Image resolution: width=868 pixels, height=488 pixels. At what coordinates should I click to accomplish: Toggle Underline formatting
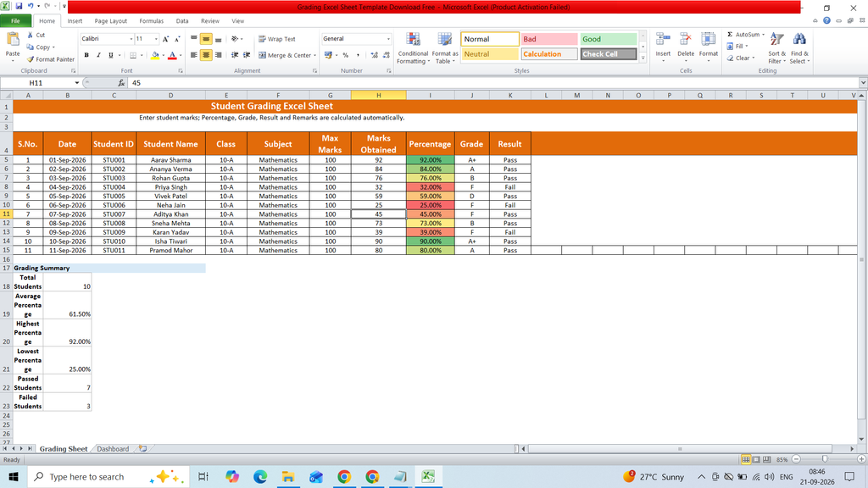pos(111,55)
